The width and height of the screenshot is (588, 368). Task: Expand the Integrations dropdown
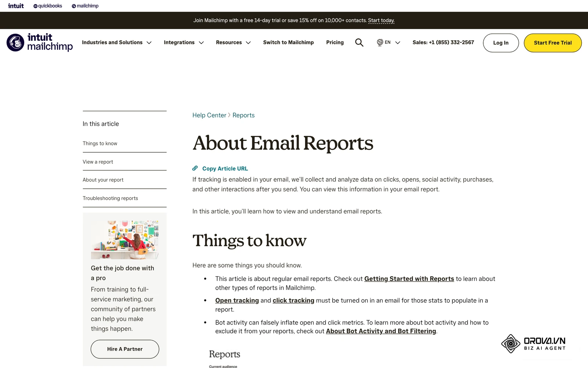(184, 43)
